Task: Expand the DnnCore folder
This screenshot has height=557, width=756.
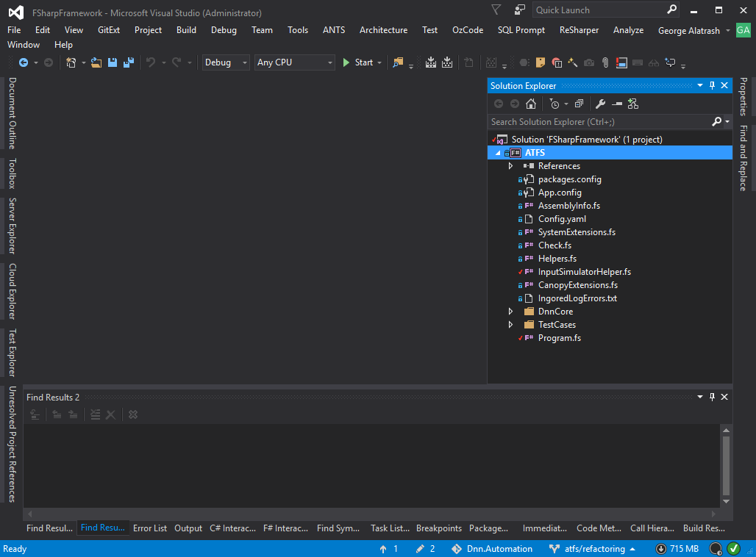Action: coord(510,312)
